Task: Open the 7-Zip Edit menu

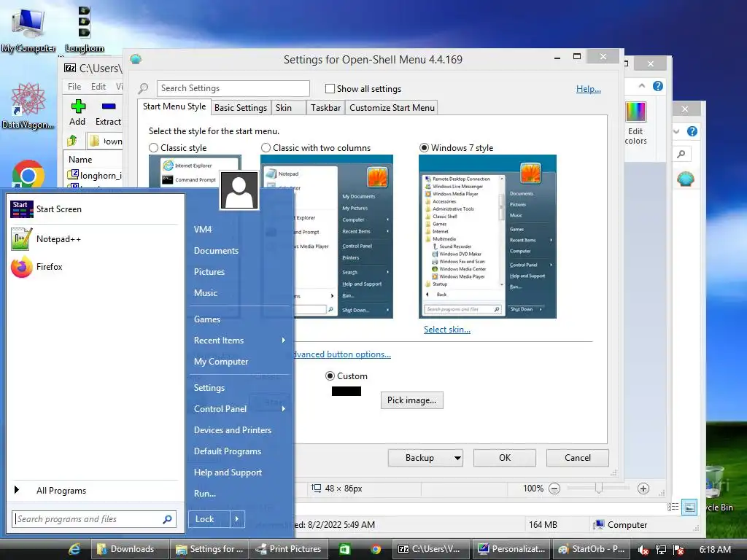Action: (98, 87)
